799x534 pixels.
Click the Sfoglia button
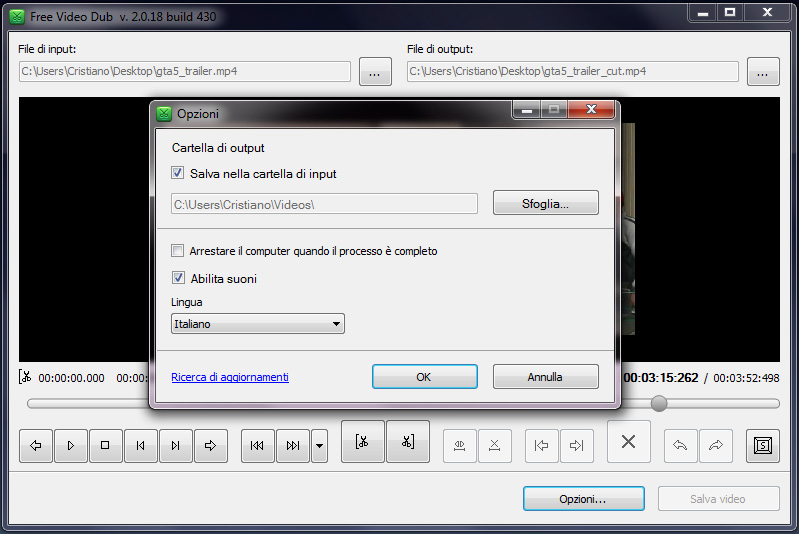tap(546, 203)
